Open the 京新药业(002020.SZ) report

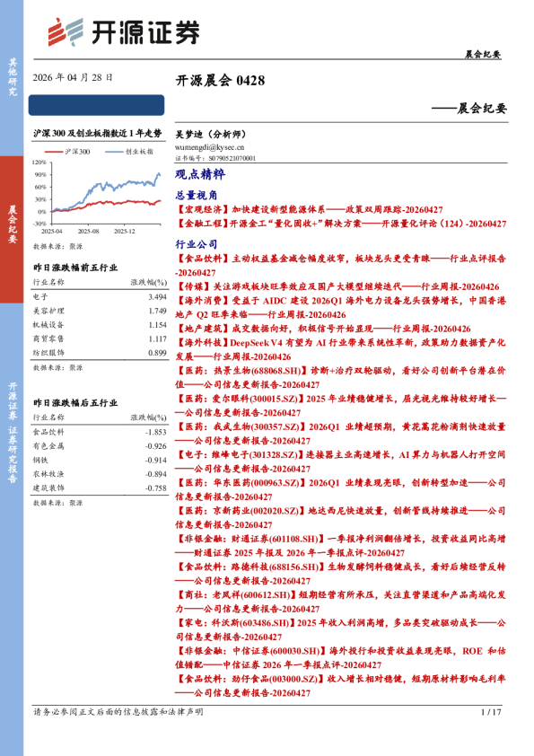point(341,517)
